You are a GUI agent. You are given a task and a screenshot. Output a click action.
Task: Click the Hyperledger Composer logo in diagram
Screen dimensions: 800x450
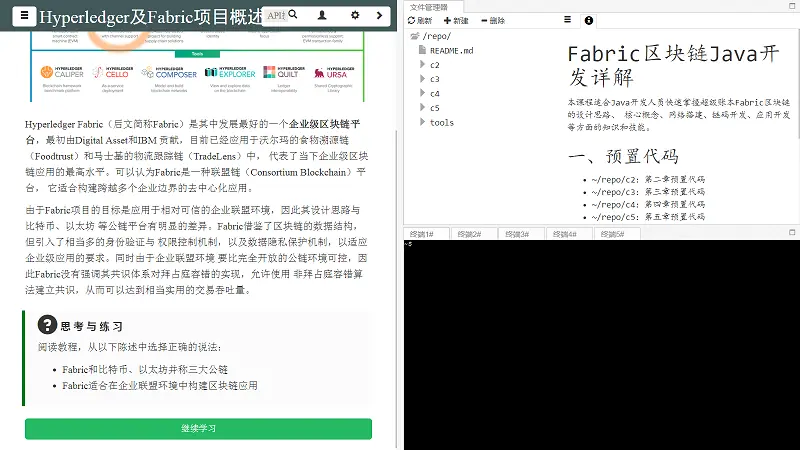point(169,72)
